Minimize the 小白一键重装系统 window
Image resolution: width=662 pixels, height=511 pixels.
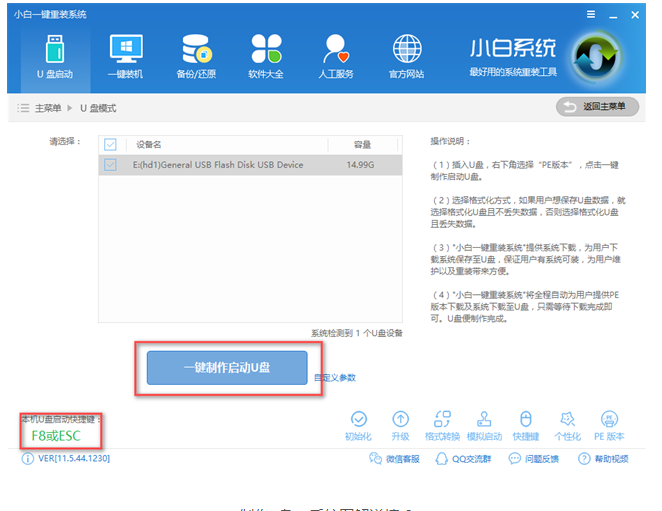613,15
